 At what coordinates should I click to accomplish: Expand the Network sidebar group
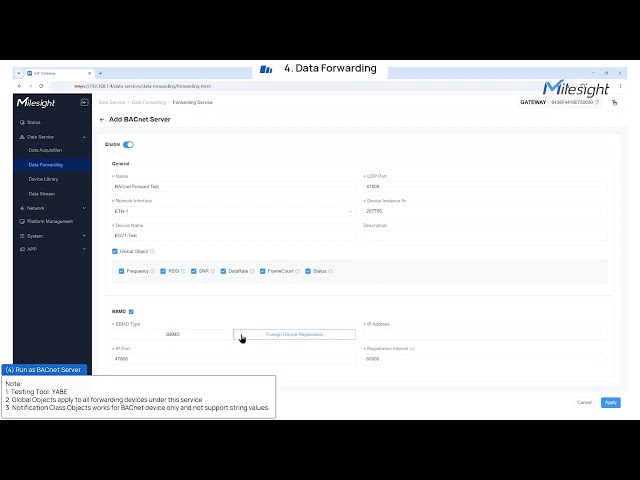point(84,208)
